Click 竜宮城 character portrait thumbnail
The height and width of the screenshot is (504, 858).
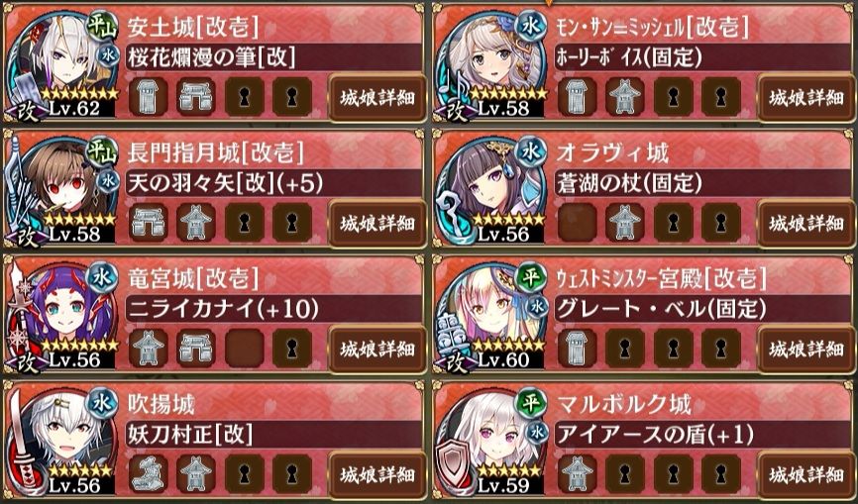[63, 316]
